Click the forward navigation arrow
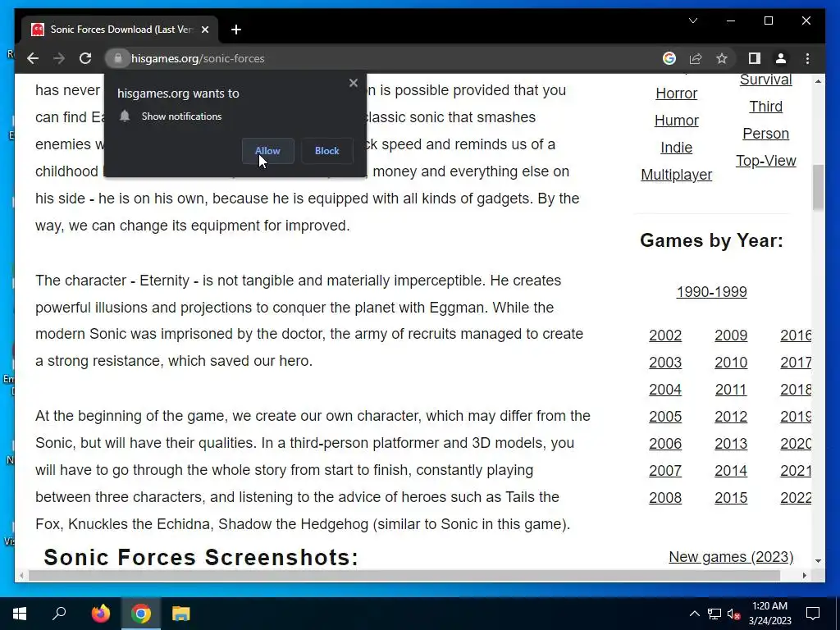Image resolution: width=840 pixels, height=630 pixels. pos(59,58)
